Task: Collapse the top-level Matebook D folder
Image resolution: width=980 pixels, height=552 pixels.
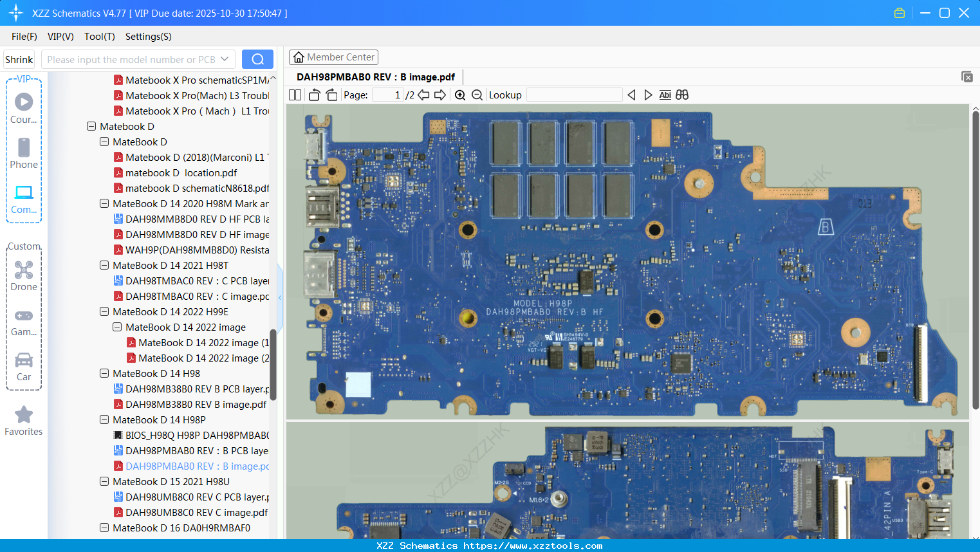Action: pyautogui.click(x=91, y=127)
